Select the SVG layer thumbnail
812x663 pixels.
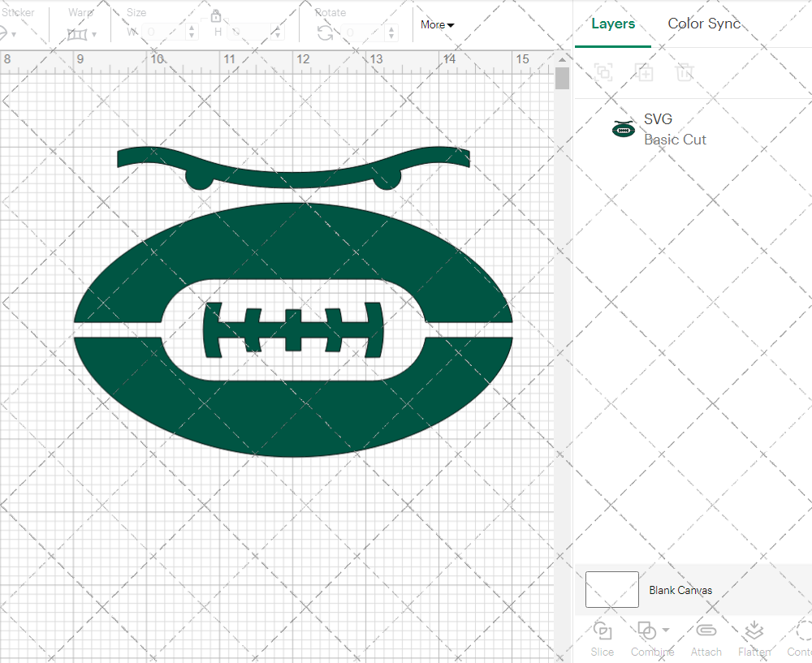pyautogui.click(x=624, y=128)
